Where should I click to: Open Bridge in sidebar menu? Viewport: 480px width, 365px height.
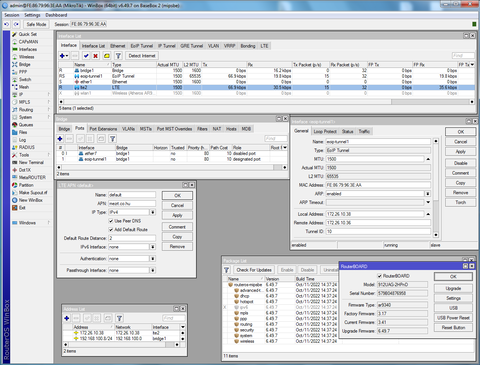click(24, 64)
